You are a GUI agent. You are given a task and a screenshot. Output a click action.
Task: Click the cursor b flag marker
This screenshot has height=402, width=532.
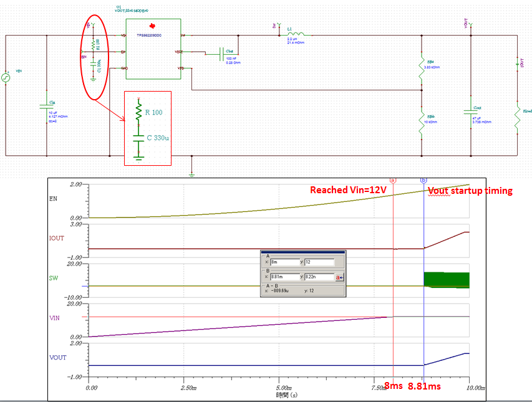tap(423, 181)
